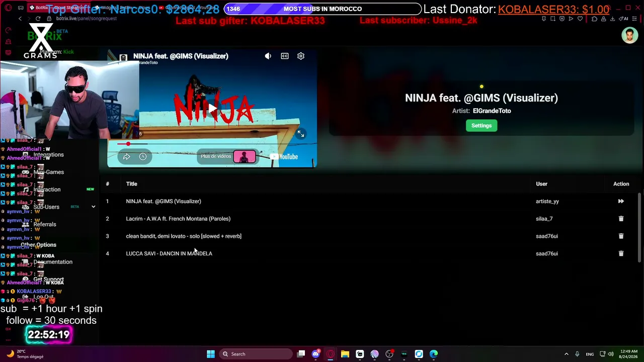Viewport: 644px width, 362px height.
Task: Open Get Support in the sidebar
Action: coord(48,280)
